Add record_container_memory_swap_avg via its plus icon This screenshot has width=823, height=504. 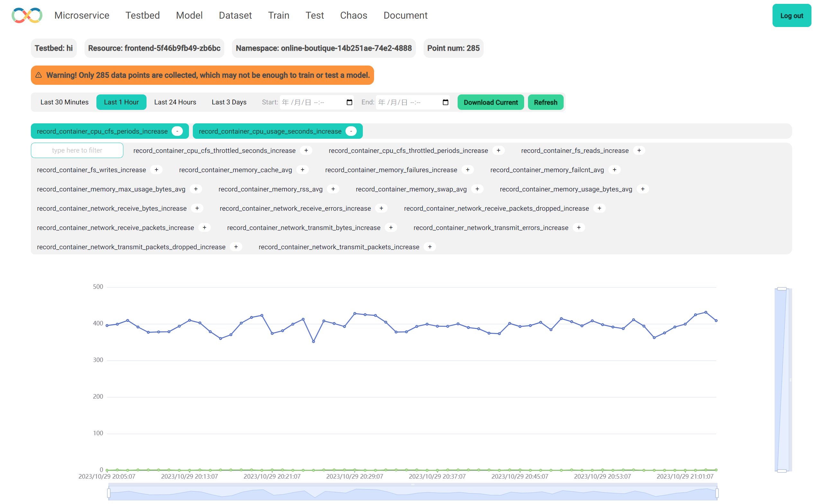(x=477, y=189)
